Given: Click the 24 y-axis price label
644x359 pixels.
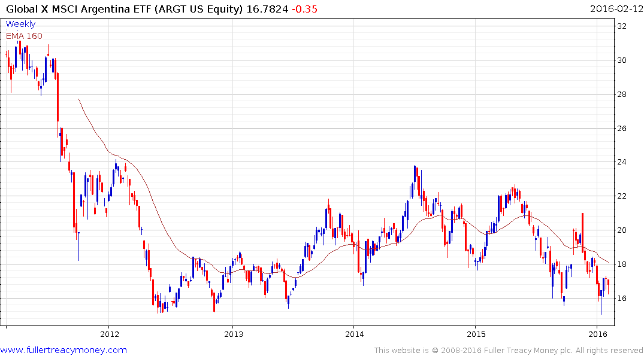Looking at the screenshot, I should click(622, 162).
